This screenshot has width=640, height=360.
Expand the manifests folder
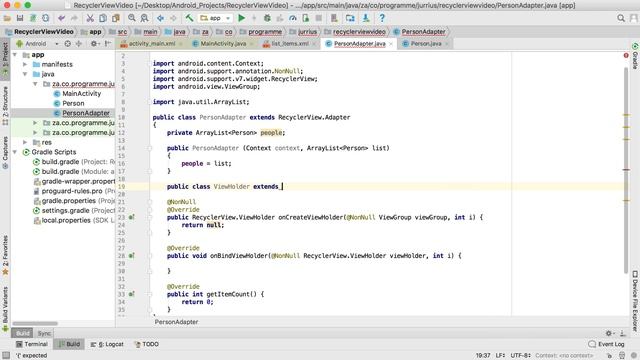[x=25, y=64]
